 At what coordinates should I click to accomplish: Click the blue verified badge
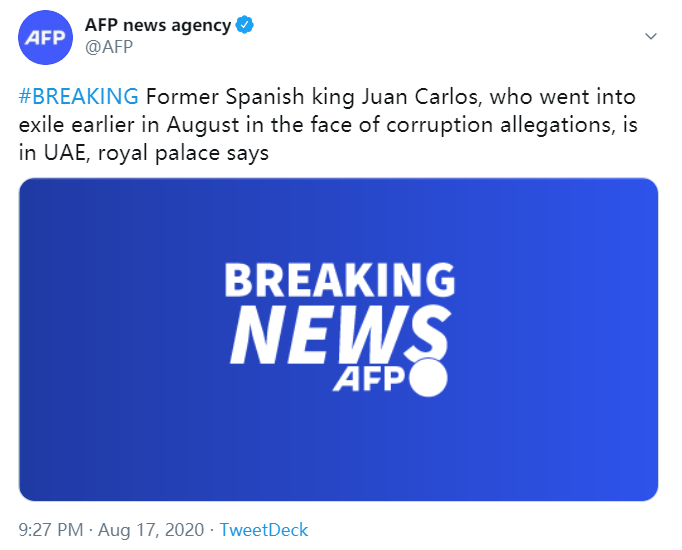(x=244, y=25)
